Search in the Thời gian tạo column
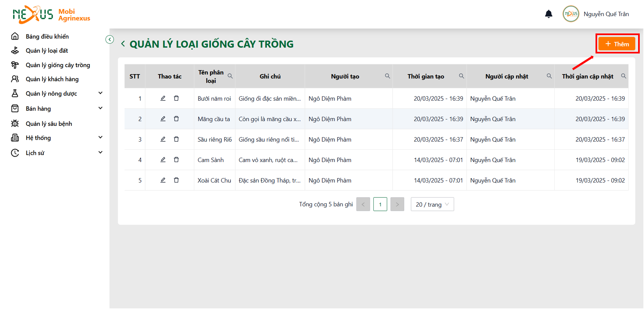The image size is (644, 309). [x=462, y=76]
